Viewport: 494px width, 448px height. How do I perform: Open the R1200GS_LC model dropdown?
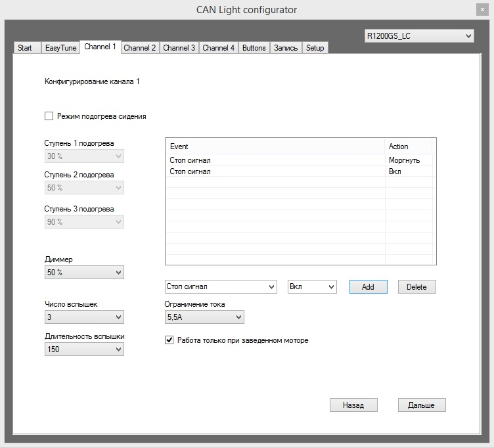418,36
